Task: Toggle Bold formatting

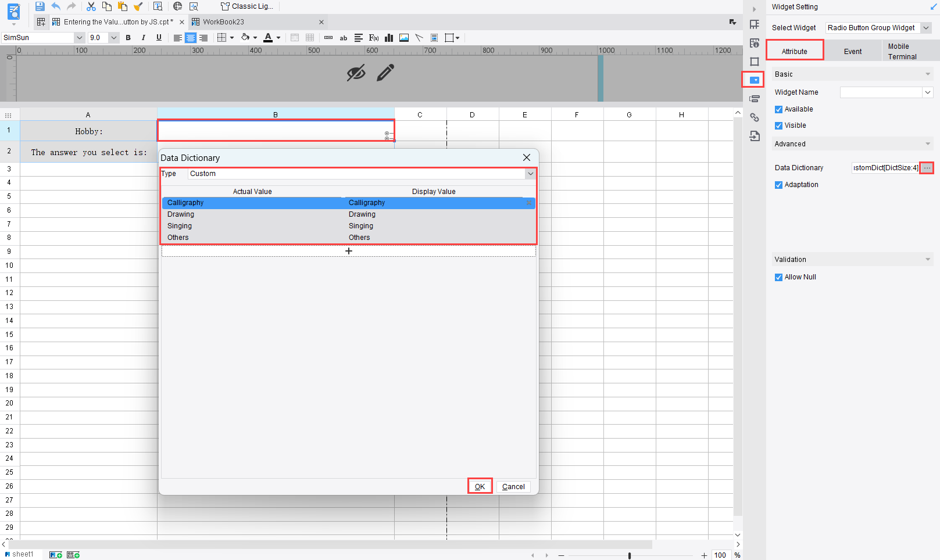Action: [x=128, y=38]
